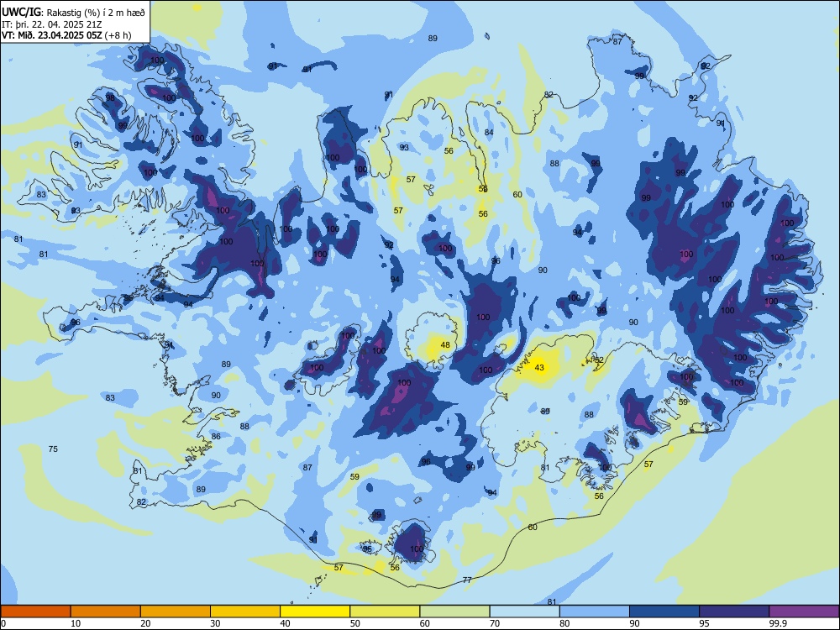Click the light green 60–70 legend swatch
The width and height of the screenshot is (840, 630).
click(x=454, y=612)
